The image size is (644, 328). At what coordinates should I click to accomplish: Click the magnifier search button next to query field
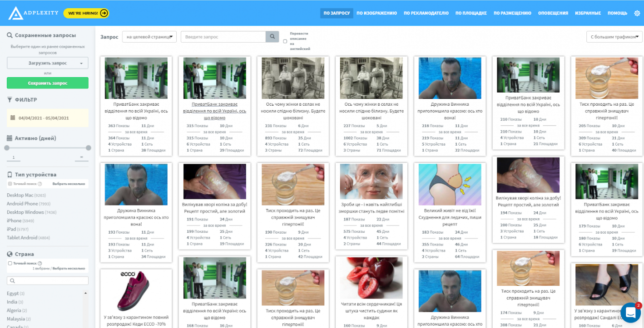272,37
